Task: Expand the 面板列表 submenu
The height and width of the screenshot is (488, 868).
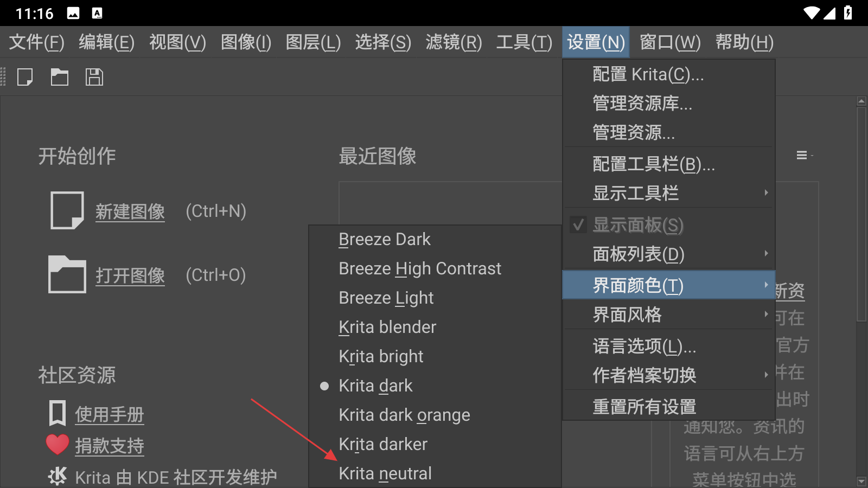Action: 668,254
